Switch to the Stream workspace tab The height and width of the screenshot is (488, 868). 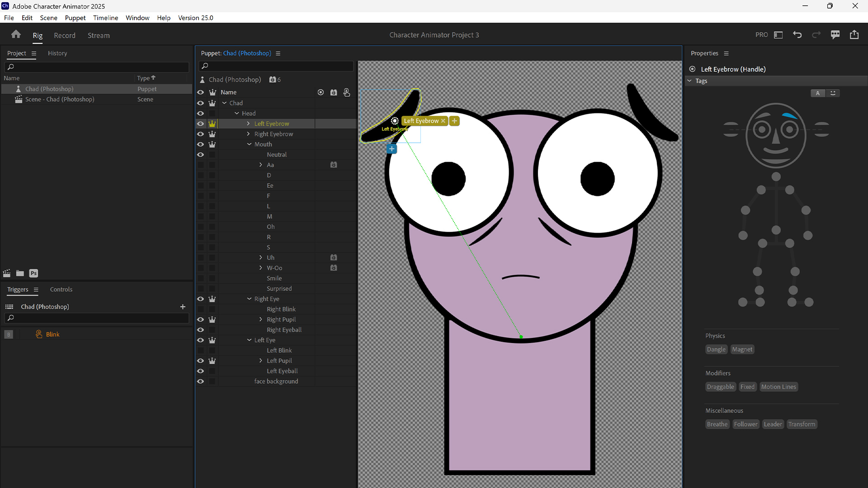(99, 35)
